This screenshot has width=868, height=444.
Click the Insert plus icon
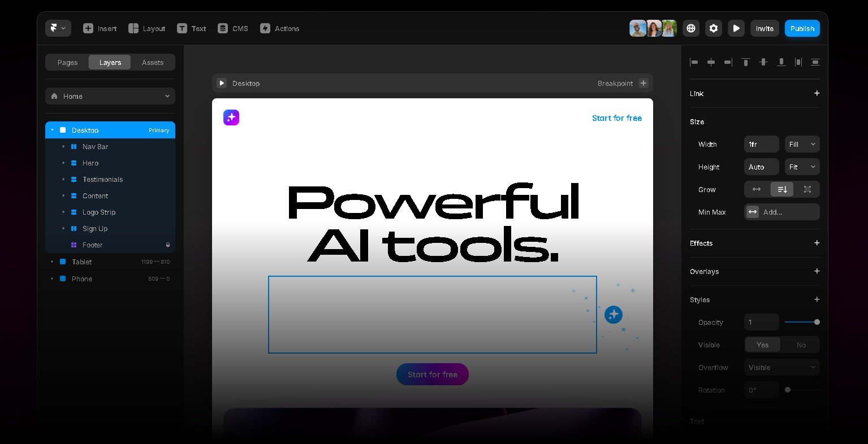tap(88, 28)
